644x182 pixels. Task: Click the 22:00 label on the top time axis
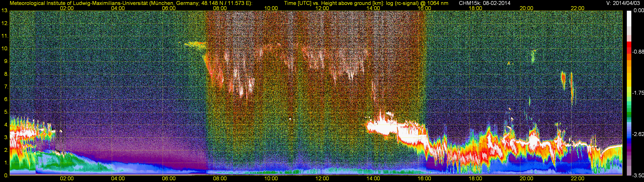[577, 8]
